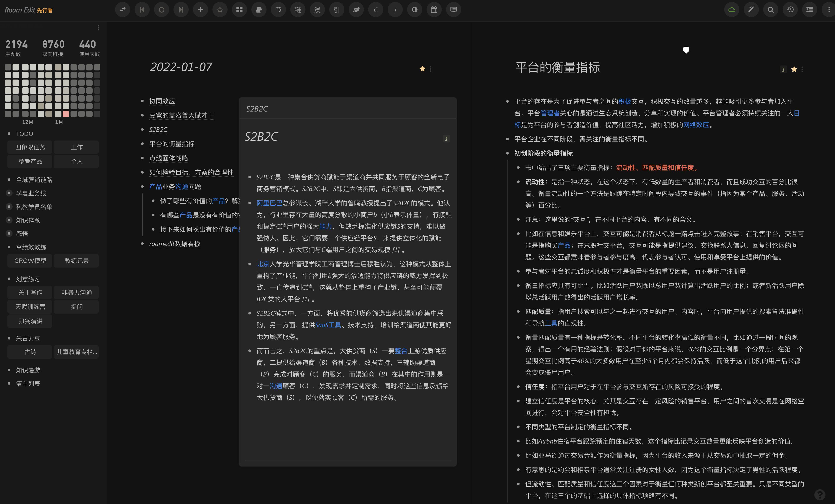Image resolution: width=835 pixels, height=504 pixels.
Task: Click the shield marker above the right pane
Action: [686, 50]
